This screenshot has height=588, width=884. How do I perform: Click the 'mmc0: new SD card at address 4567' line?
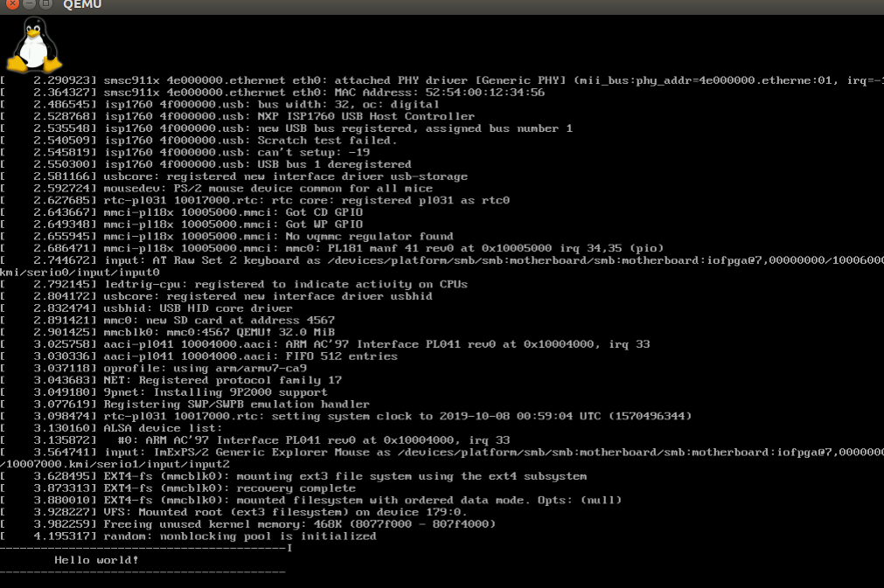pos(167,320)
